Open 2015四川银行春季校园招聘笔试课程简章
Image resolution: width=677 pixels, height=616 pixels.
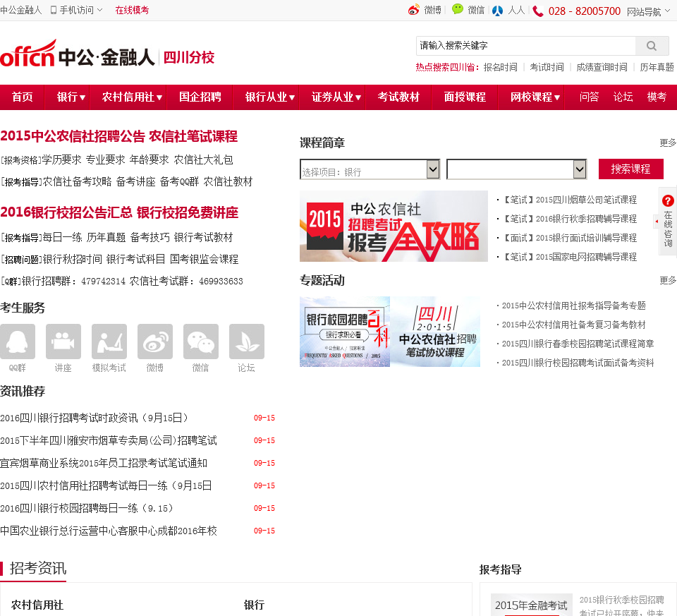point(578,344)
